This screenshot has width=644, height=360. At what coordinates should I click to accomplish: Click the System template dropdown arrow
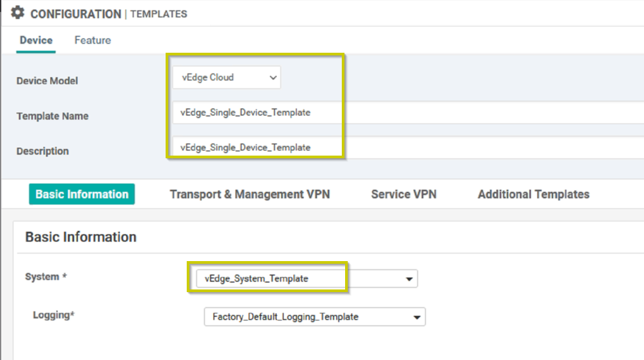[409, 279]
